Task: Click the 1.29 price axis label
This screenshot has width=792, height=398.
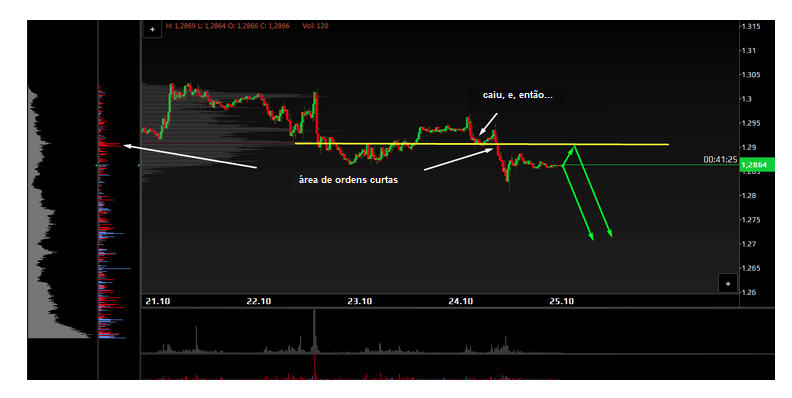Action: tap(749, 147)
